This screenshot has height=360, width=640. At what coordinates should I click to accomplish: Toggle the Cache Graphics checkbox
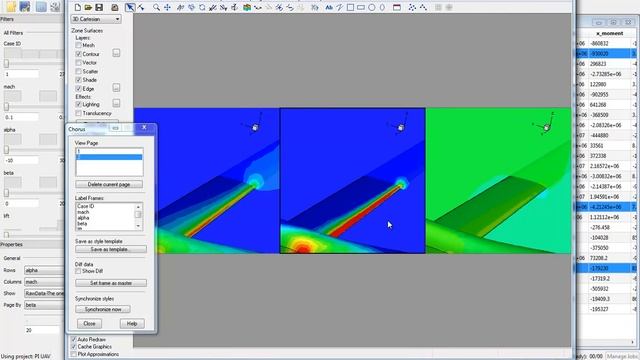point(74,347)
